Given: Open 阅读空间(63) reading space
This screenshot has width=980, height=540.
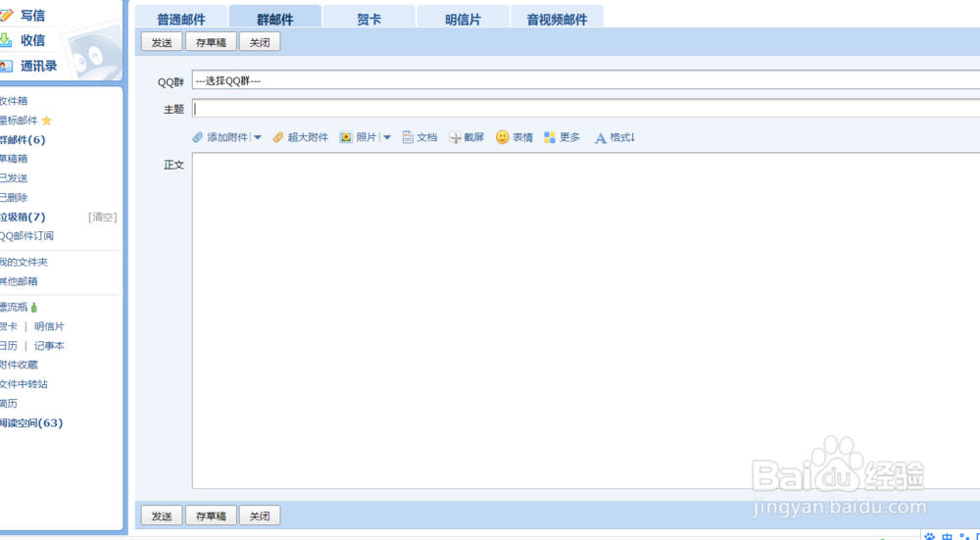Looking at the screenshot, I should (x=31, y=422).
